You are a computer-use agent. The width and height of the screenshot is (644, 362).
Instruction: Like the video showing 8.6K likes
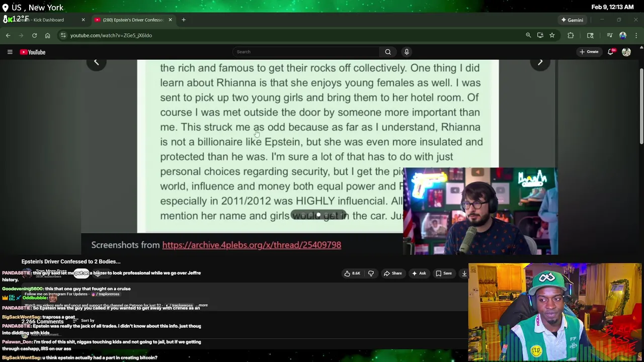point(352,274)
